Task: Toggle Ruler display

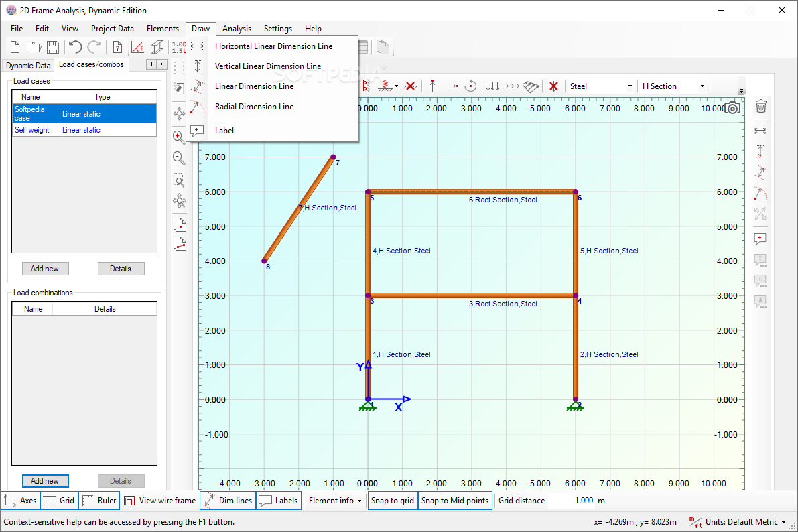Action: click(x=99, y=501)
